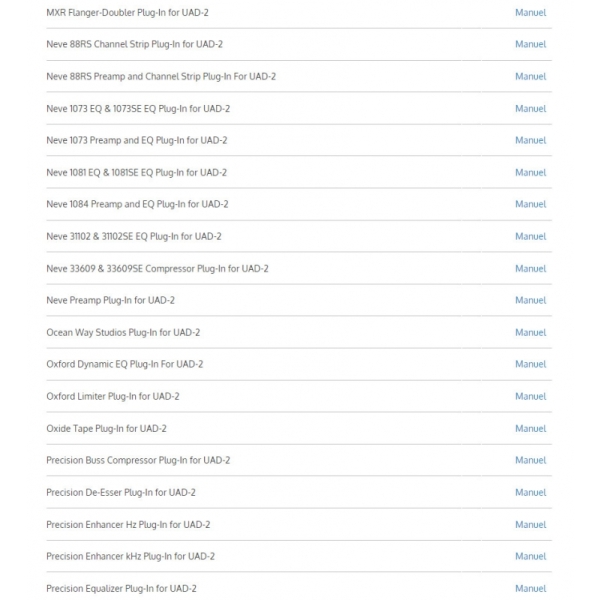
Task: Open Manuel link for MXR Flanger-Doubler Plug-In
Action: click(530, 13)
